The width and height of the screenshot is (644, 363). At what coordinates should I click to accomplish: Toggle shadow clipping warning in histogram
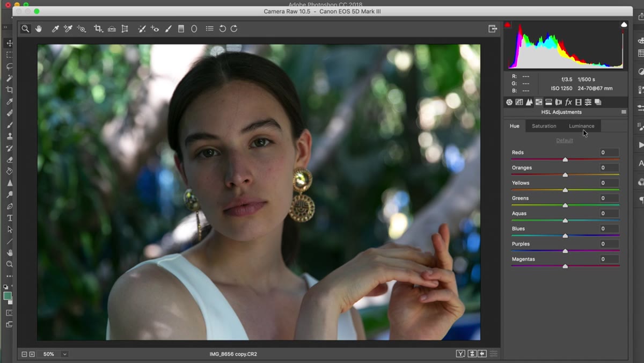(x=508, y=25)
